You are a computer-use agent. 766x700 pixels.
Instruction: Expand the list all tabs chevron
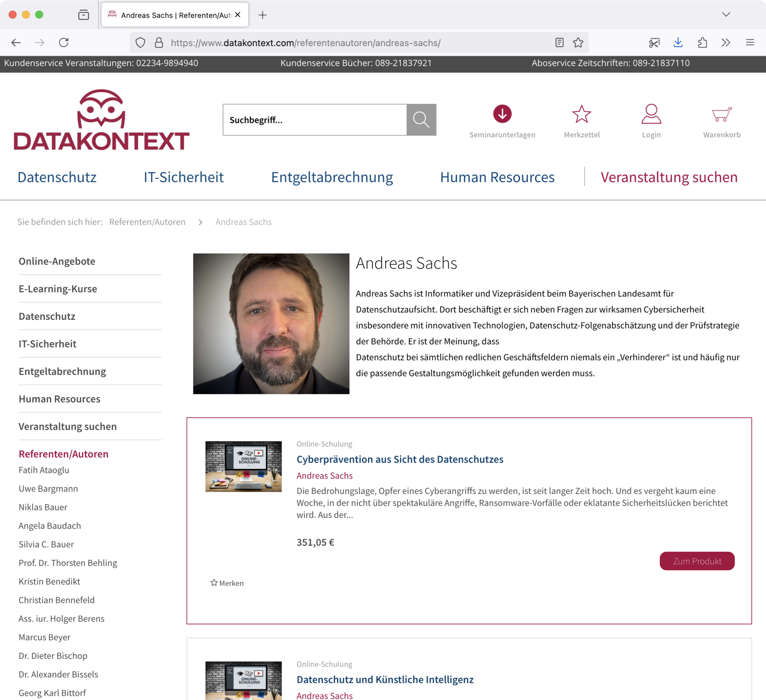[x=726, y=15]
